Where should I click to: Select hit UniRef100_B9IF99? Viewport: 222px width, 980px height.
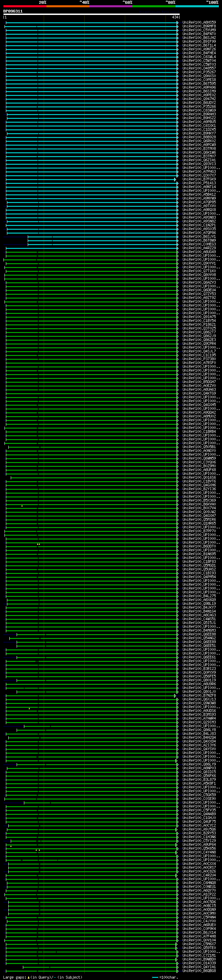tap(199, 41)
